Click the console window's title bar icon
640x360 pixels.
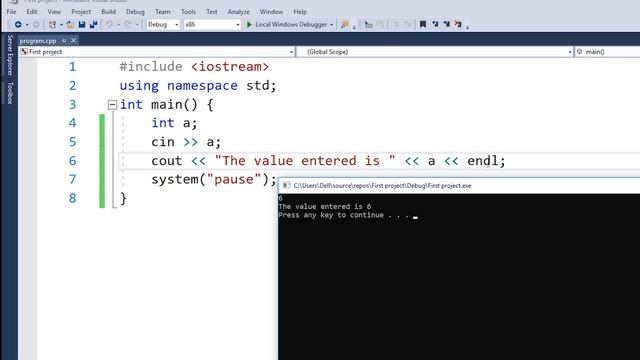286,185
